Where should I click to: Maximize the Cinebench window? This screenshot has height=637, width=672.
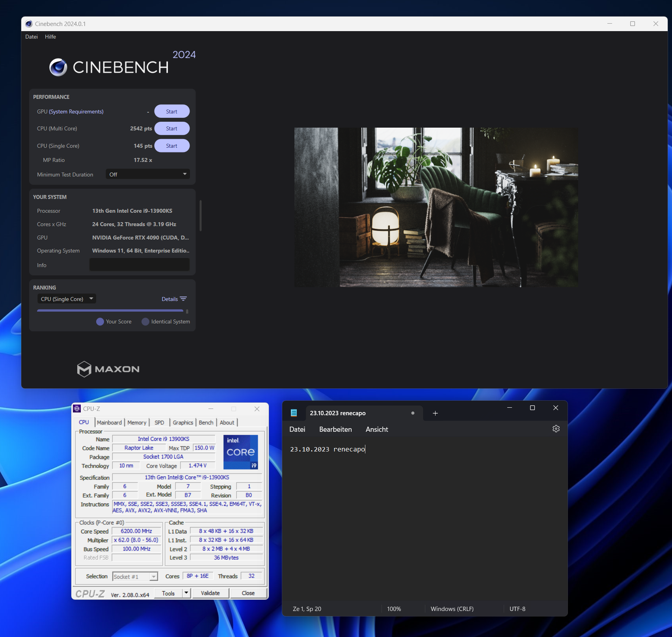pyautogui.click(x=633, y=24)
